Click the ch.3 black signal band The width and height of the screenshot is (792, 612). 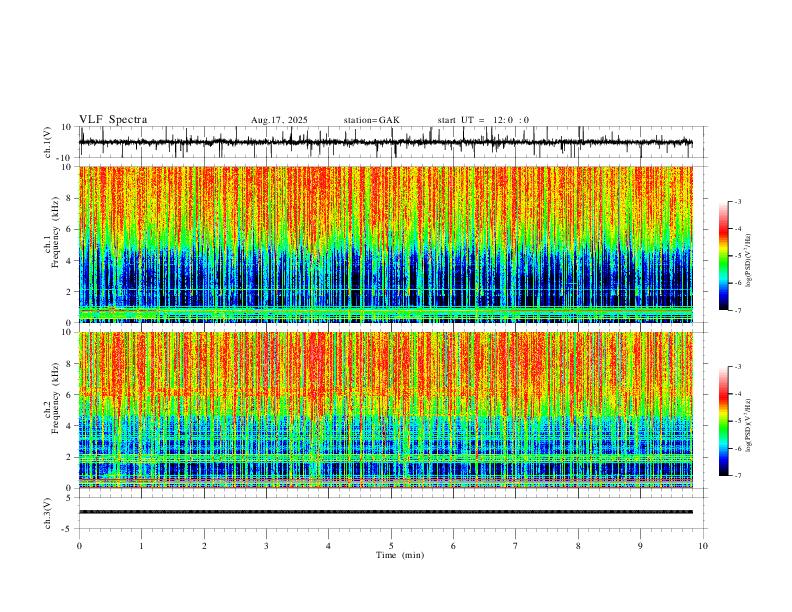click(386, 512)
